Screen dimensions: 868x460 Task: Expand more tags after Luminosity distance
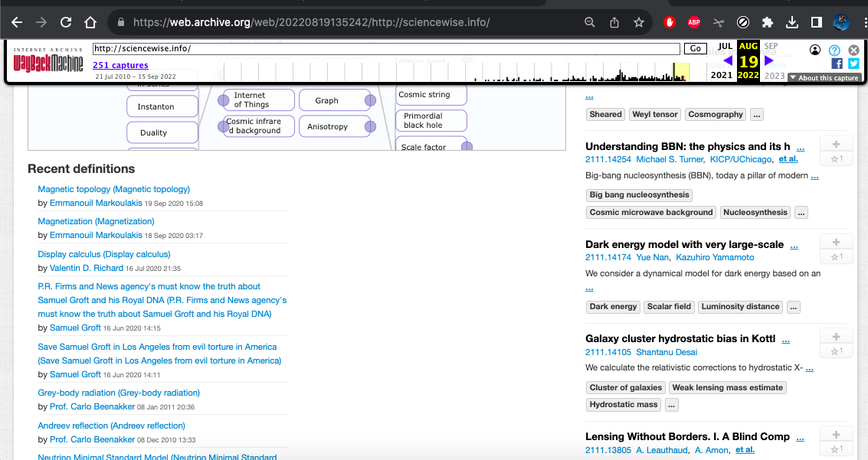pyautogui.click(x=793, y=307)
